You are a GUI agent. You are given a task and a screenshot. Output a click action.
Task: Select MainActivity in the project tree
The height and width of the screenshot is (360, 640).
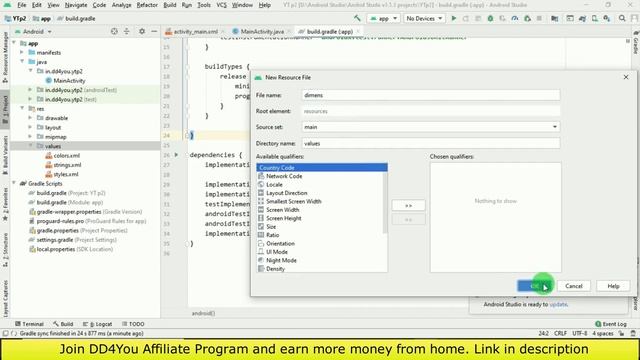tap(65, 80)
